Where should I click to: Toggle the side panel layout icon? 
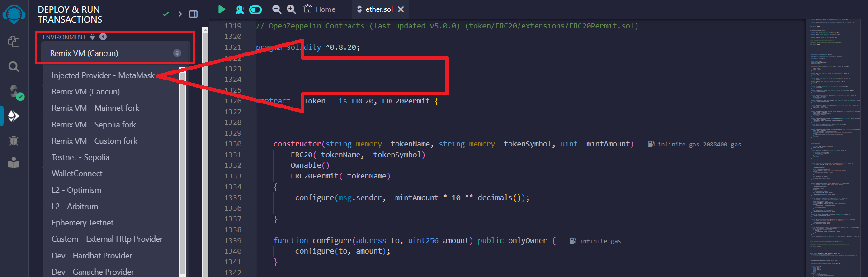[x=193, y=14]
